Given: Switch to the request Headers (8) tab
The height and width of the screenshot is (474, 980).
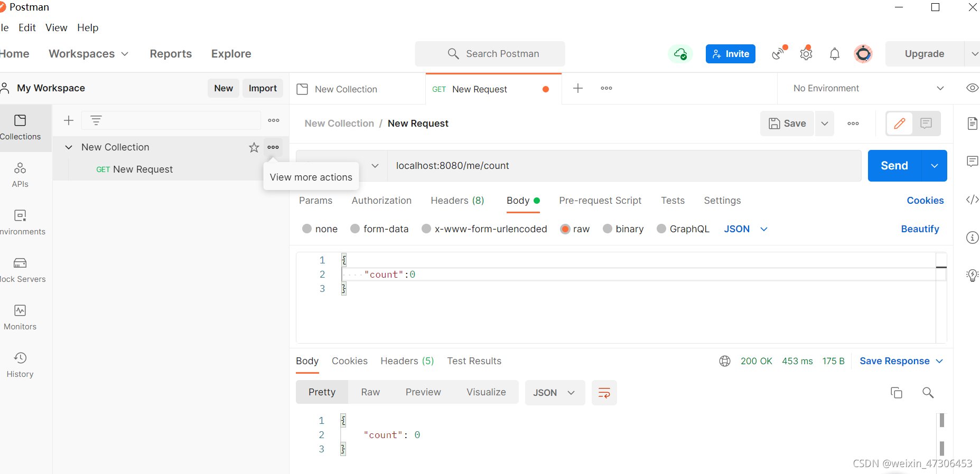Looking at the screenshot, I should pyautogui.click(x=458, y=201).
